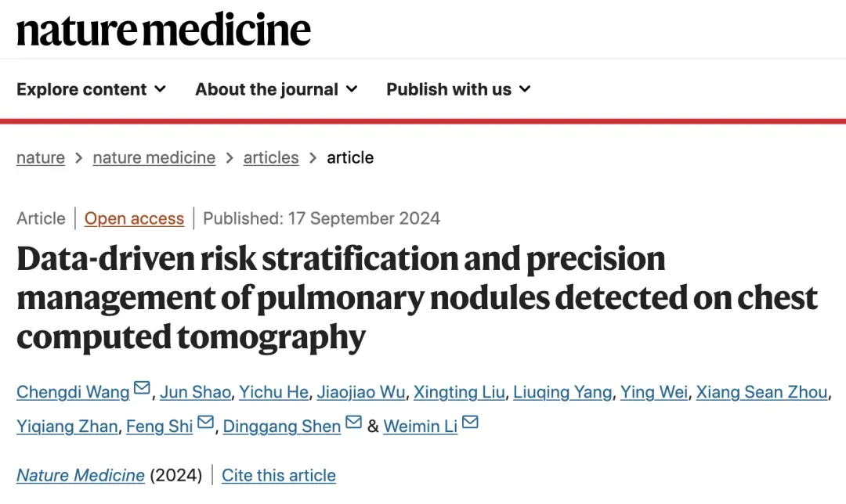Click the nature medicine journal logo
The height and width of the screenshot is (504, 846).
coord(164,30)
